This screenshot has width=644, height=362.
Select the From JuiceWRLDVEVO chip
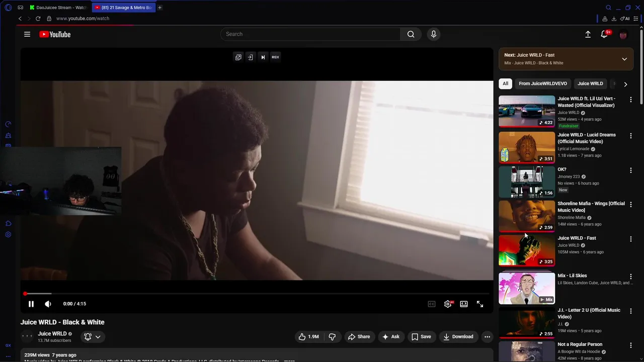point(543,83)
